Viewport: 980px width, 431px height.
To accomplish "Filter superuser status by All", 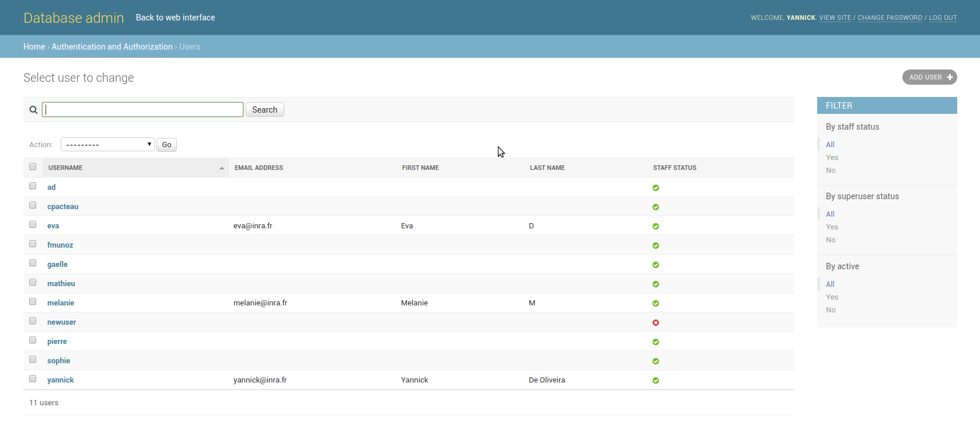I will tap(830, 214).
